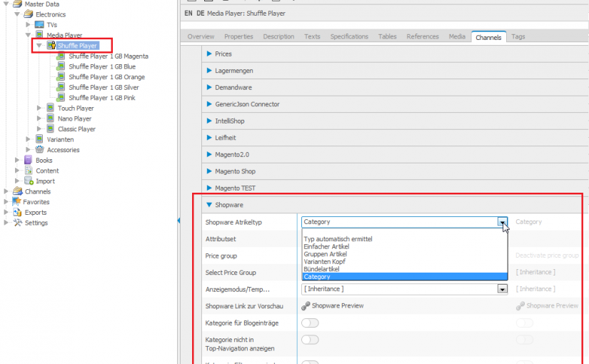Click the Exports icon in tree
This screenshot has height=364, width=589.
click(x=17, y=213)
